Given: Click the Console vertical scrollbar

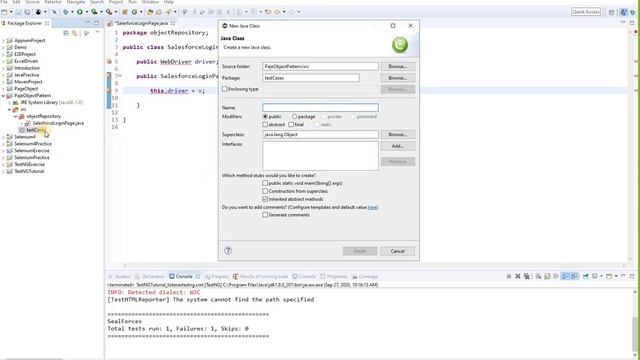Looking at the screenshot, I should [x=635, y=322].
